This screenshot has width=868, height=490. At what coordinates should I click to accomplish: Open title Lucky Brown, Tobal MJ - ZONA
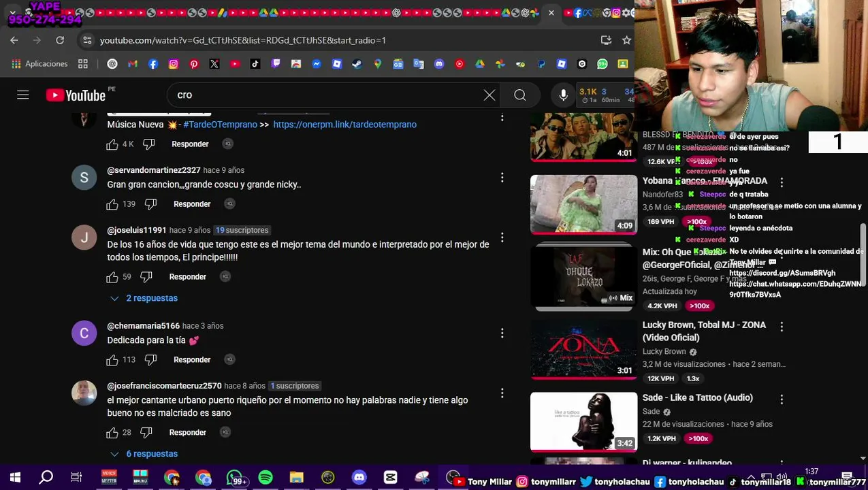pos(704,331)
